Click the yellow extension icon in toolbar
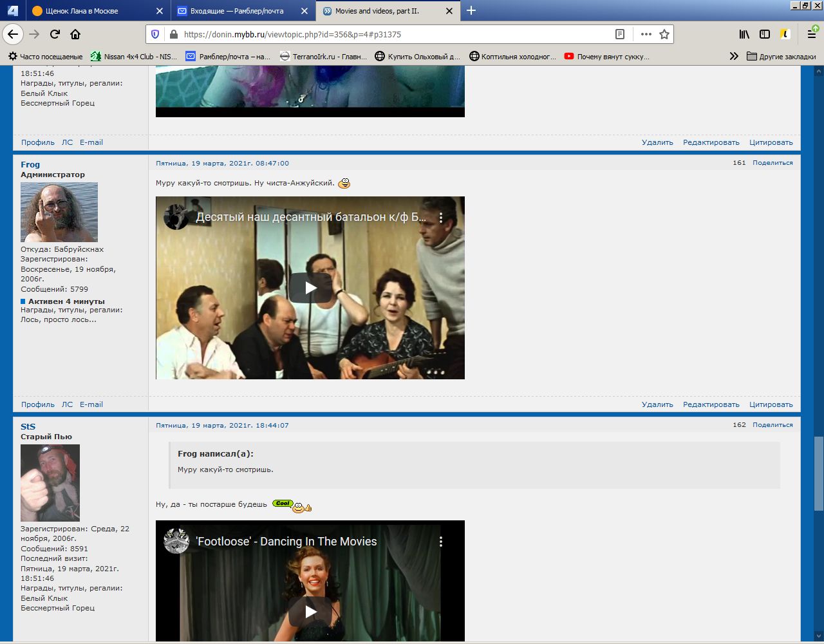 point(785,34)
